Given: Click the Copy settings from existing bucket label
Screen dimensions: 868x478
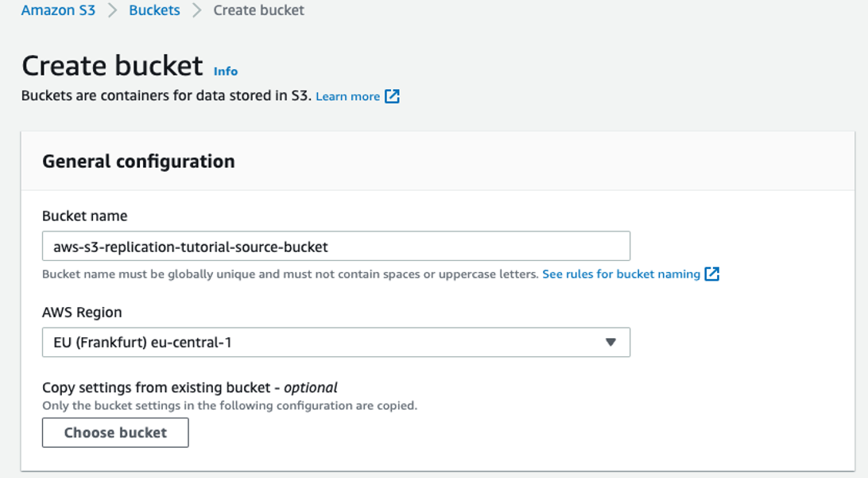Looking at the screenshot, I should click(189, 388).
